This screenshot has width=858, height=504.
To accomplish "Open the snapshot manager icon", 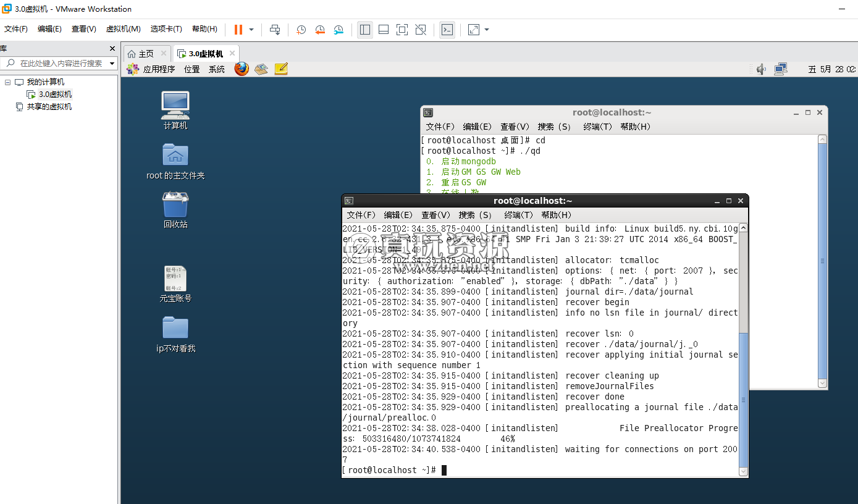I will point(339,29).
